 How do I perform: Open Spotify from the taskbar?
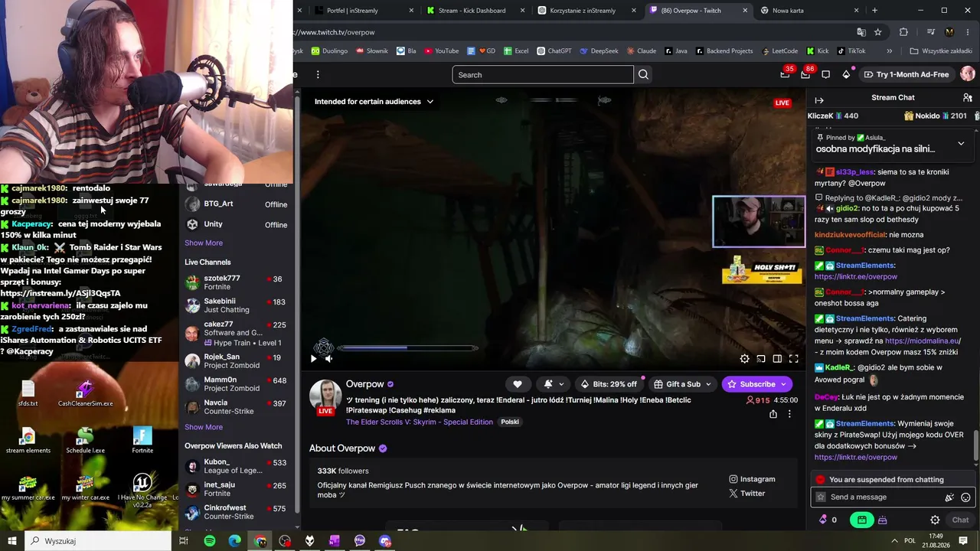(x=210, y=541)
